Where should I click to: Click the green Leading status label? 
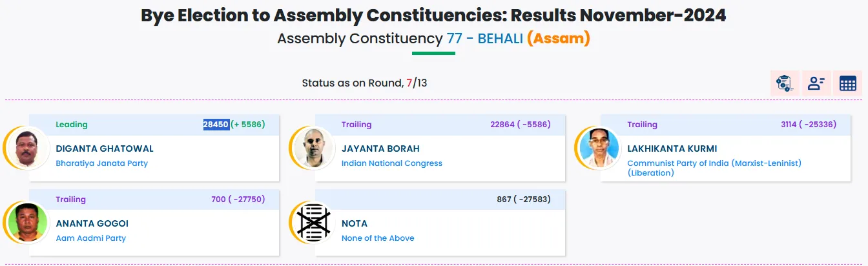click(71, 125)
